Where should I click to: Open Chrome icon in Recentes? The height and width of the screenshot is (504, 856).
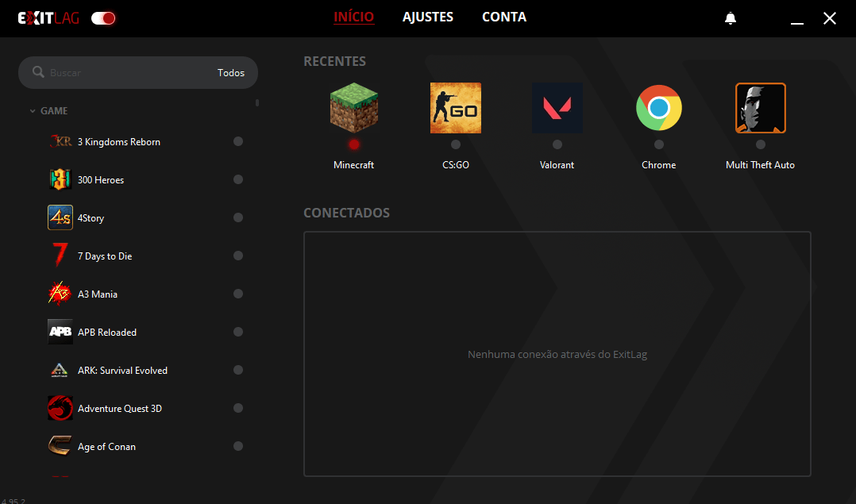pos(659,108)
